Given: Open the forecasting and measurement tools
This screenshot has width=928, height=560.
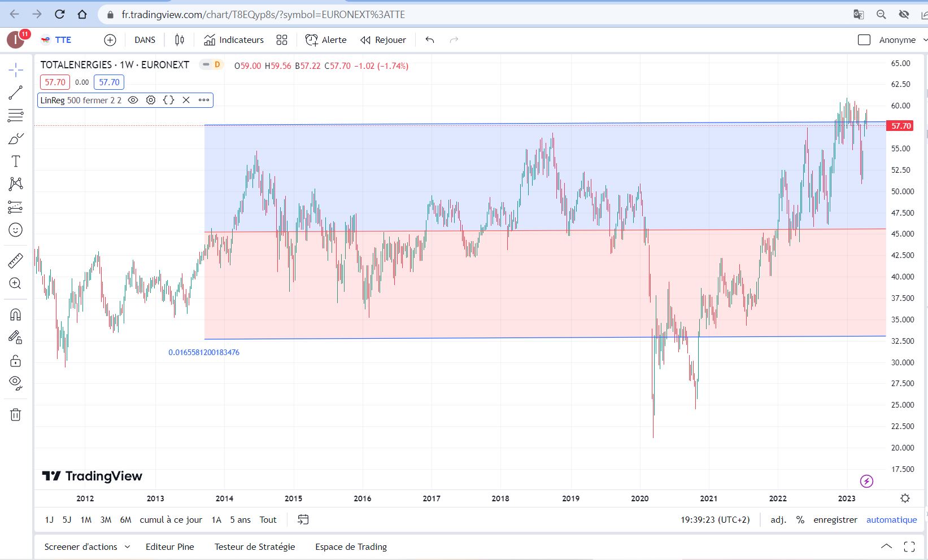Looking at the screenshot, I should tap(16, 207).
